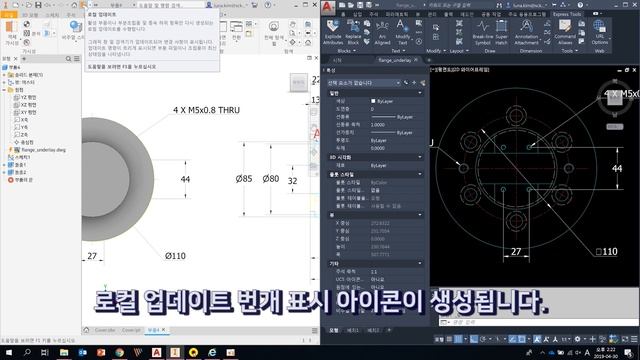This screenshot has width=640, height=360.
Task: Toggle polar tracking in AutoCAD status bar
Action: point(484,339)
